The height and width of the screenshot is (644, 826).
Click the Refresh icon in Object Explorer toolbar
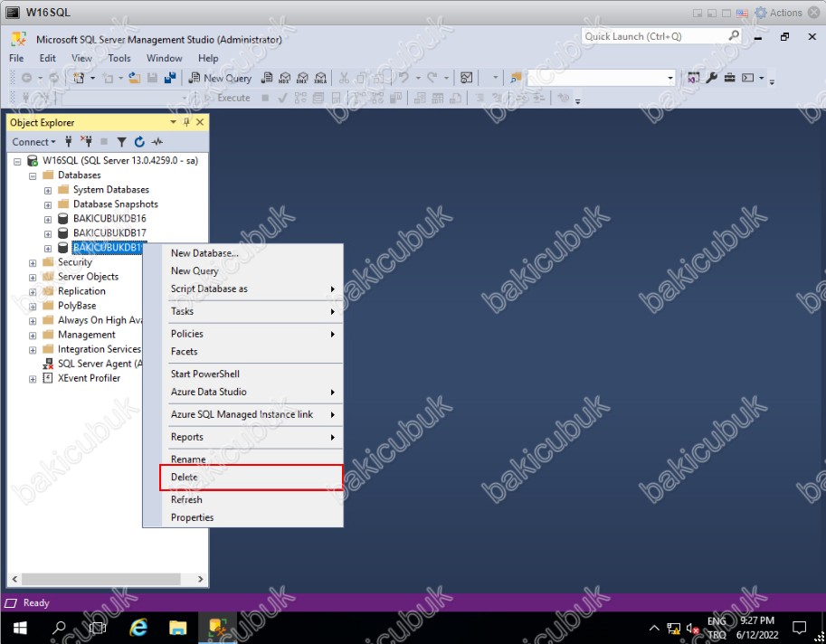(x=139, y=142)
